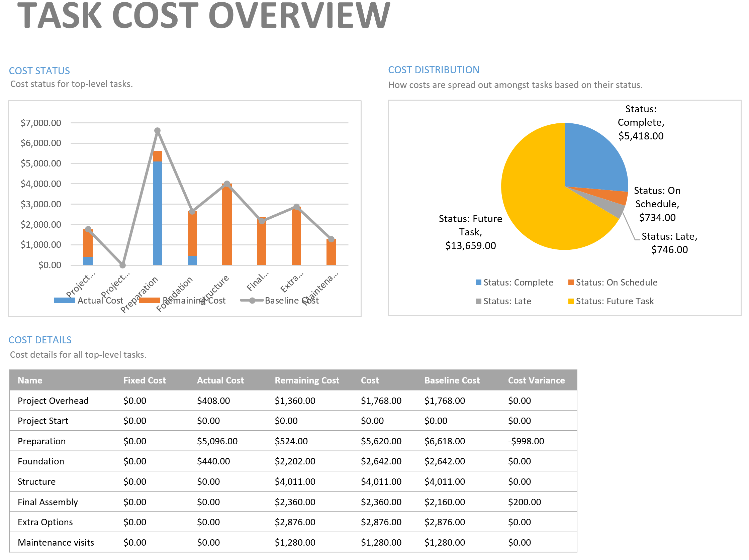Click the TASK COST OVERVIEW title
The width and height of the screenshot is (749, 560).
coord(203,16)
